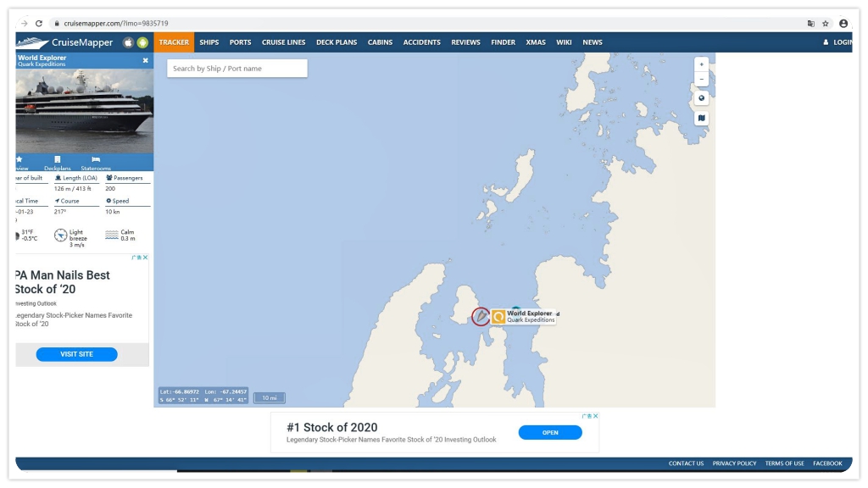Click the Quark Expeditions orange logo on map
Viewport: 868px width, 488px height.
coord(498,317)
